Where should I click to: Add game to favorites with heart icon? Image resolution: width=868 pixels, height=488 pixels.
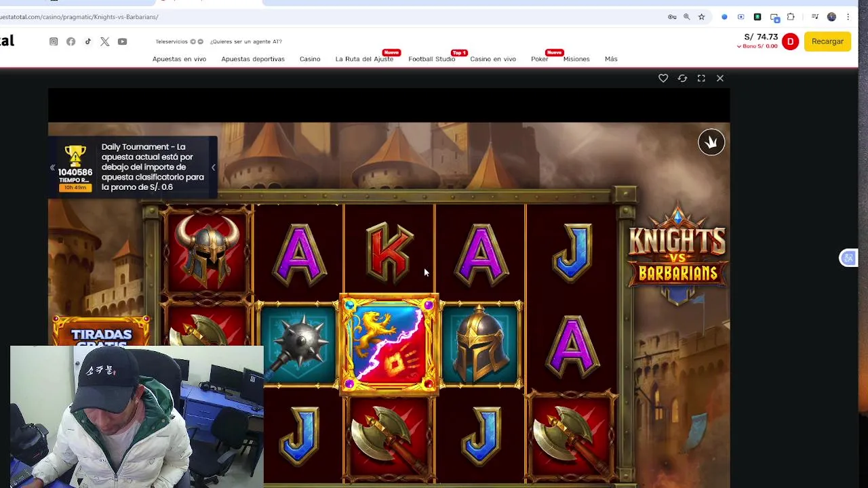coord(663,79)
